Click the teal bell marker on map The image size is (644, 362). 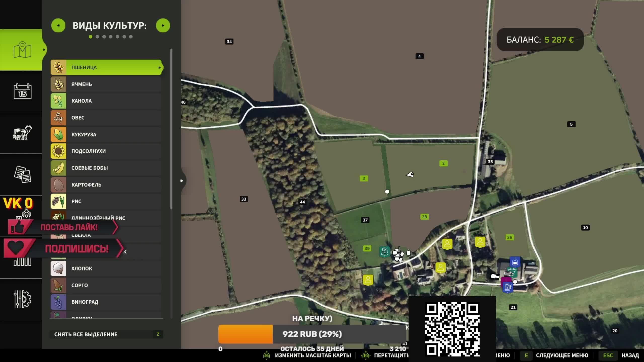[x=384, y=251]
